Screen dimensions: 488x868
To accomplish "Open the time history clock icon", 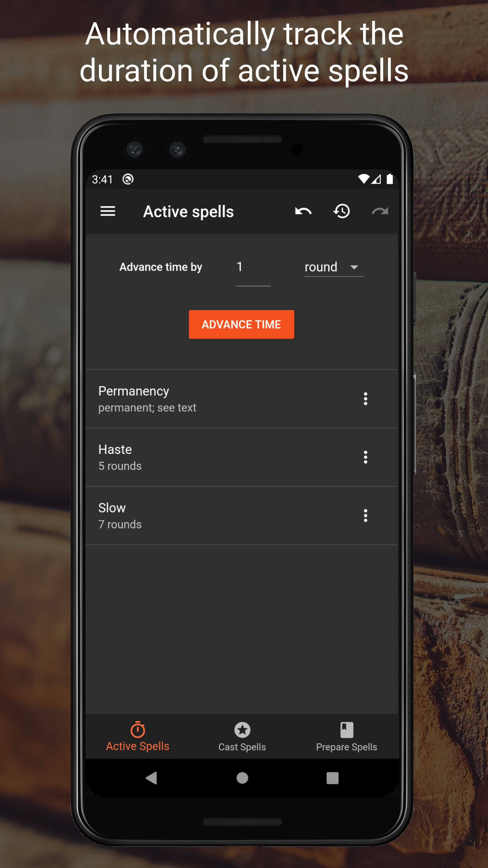I will [342, 211].
